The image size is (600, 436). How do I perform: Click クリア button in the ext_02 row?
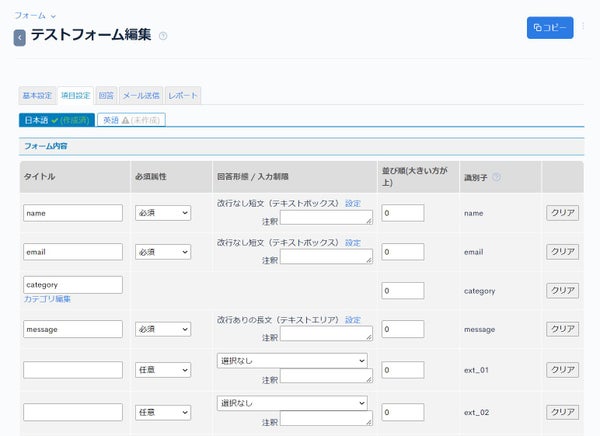point(562,412)
